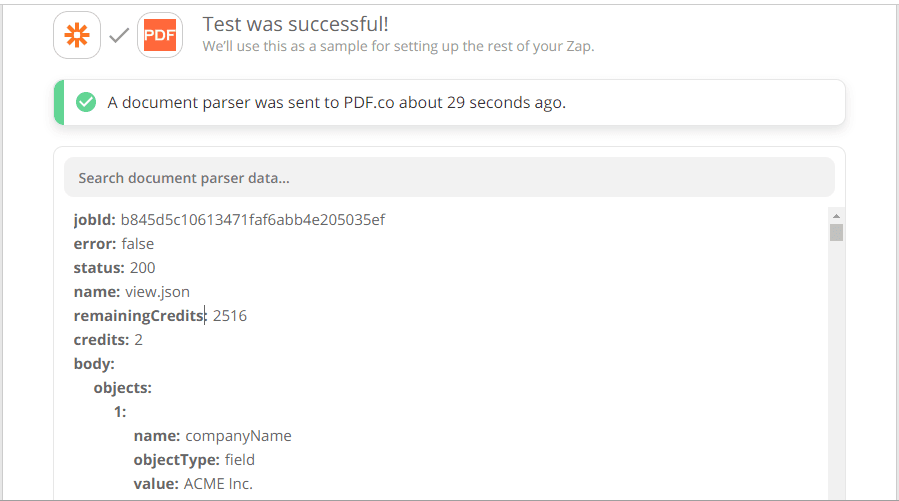Click the scrollbar up arrow
This screenshot has width=899, height=501.
click(x=837, y=215)
